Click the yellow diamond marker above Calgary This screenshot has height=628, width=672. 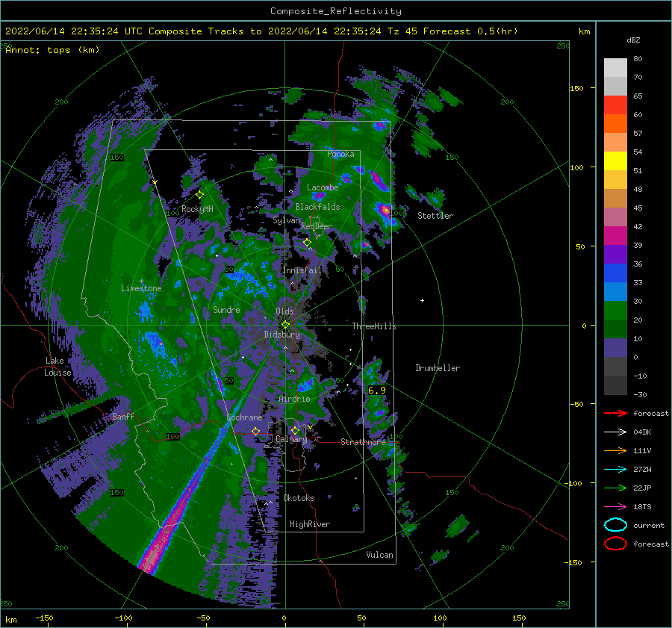295,430
